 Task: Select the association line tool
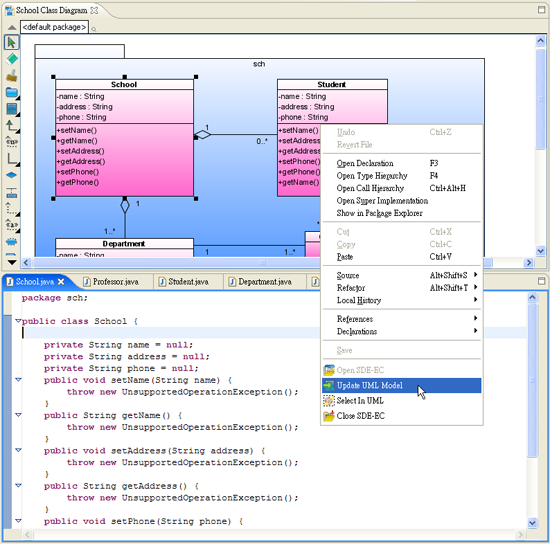[x=12, y=159]
